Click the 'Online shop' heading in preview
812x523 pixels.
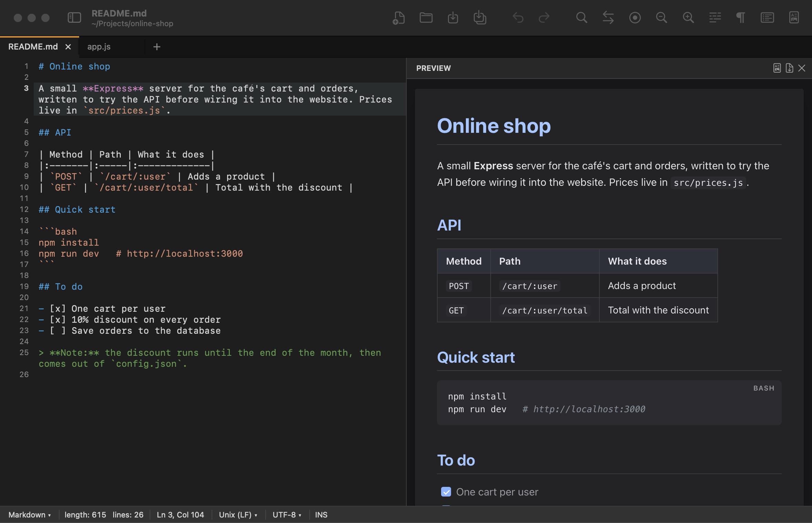pyautogui.click(x=494, y=126)
